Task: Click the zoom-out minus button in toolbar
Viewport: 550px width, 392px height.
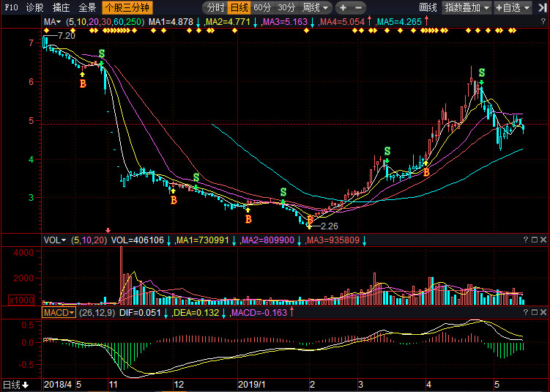Action: [357, 7]
